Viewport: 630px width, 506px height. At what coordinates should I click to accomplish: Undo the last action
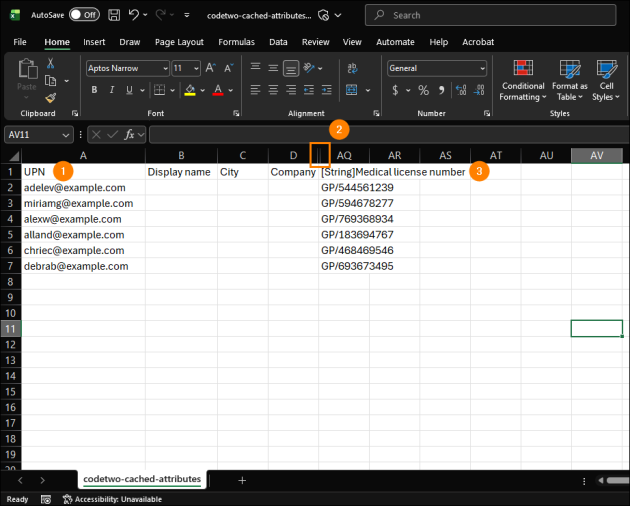134,15
